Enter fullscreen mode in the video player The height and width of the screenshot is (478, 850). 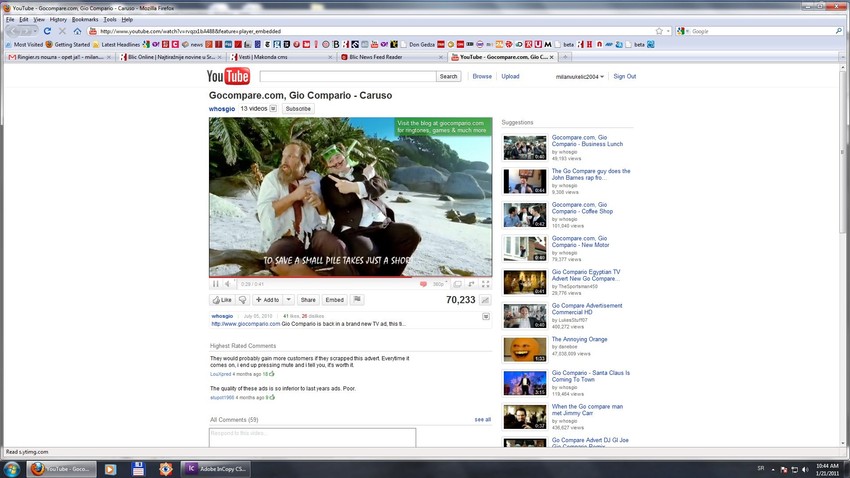485,284
